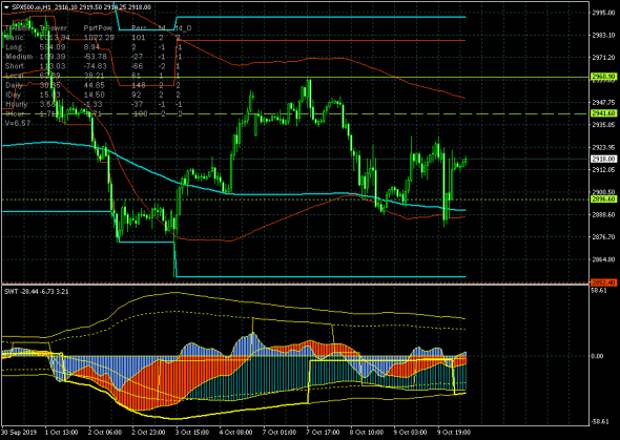Click the 2876.70 price scale label

[604, 237]
